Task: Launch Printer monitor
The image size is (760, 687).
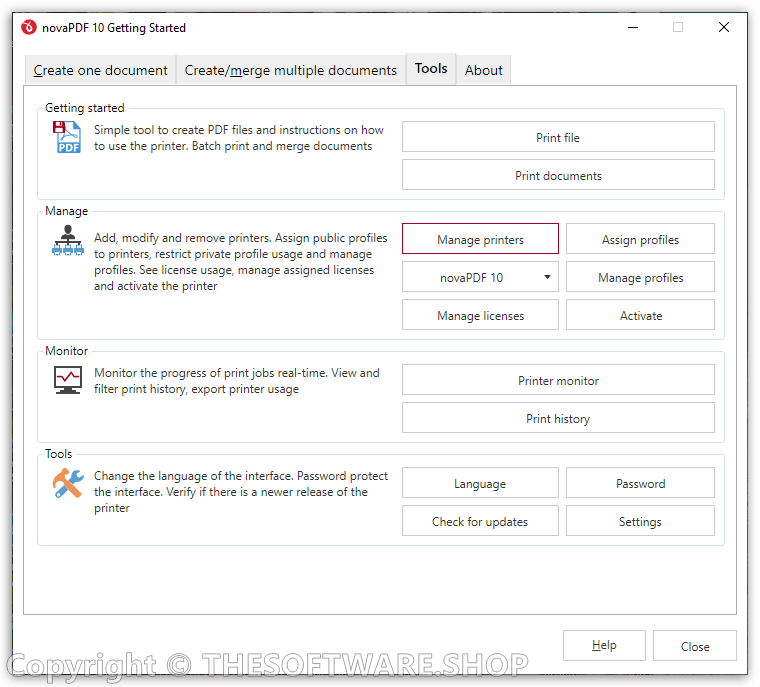Action: point(558,380)
